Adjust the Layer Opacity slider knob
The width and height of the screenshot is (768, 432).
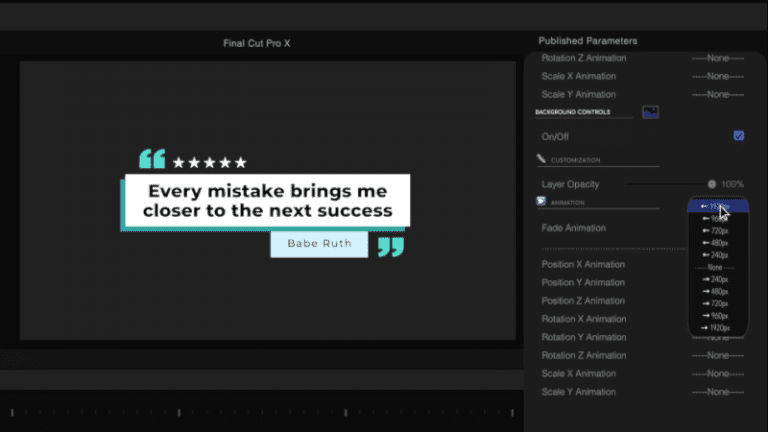[712, 184]
